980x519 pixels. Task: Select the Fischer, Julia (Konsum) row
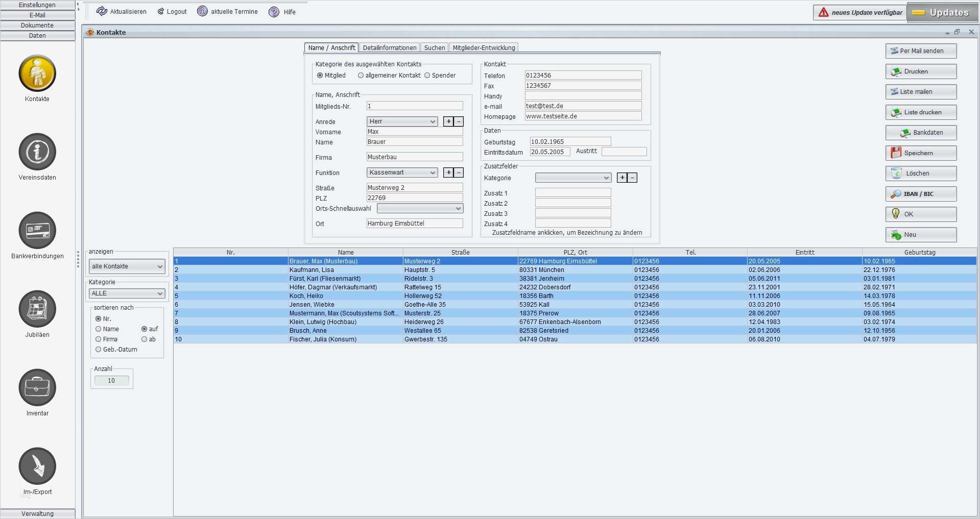tap(575, 339)
